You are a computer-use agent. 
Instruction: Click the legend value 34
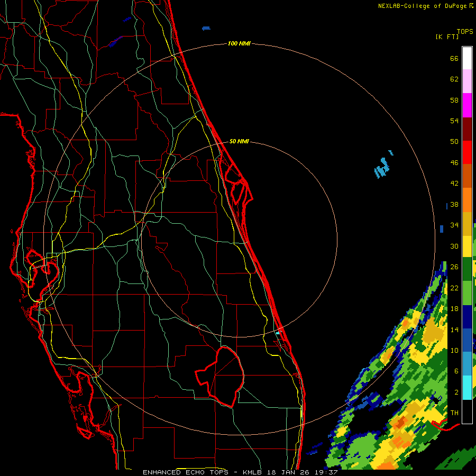coord(454,225)
